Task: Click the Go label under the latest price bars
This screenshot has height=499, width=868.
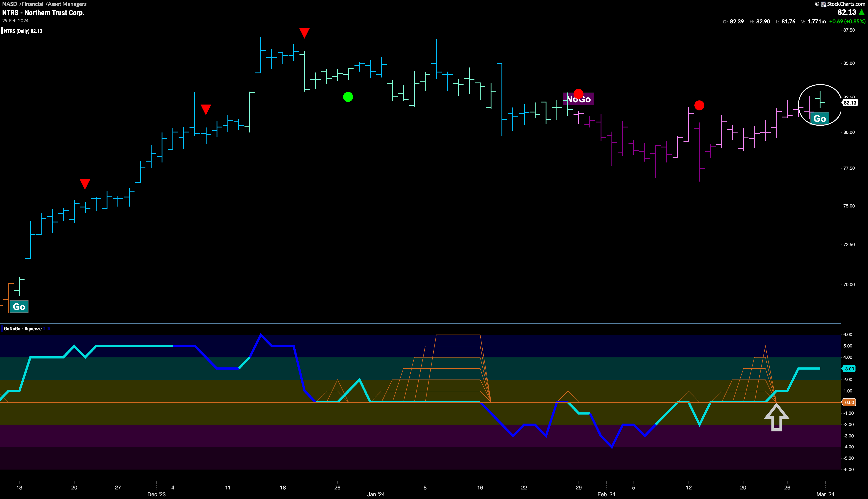Action: coord(820,119)
